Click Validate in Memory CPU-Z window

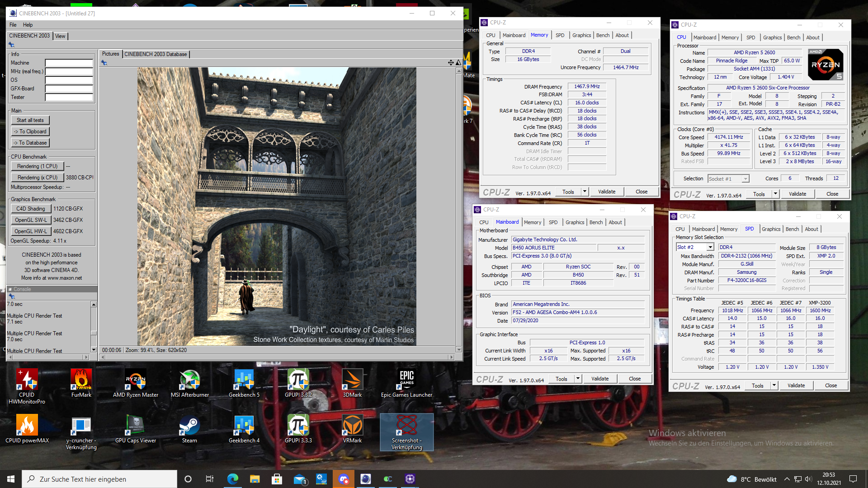click(607, 192)
